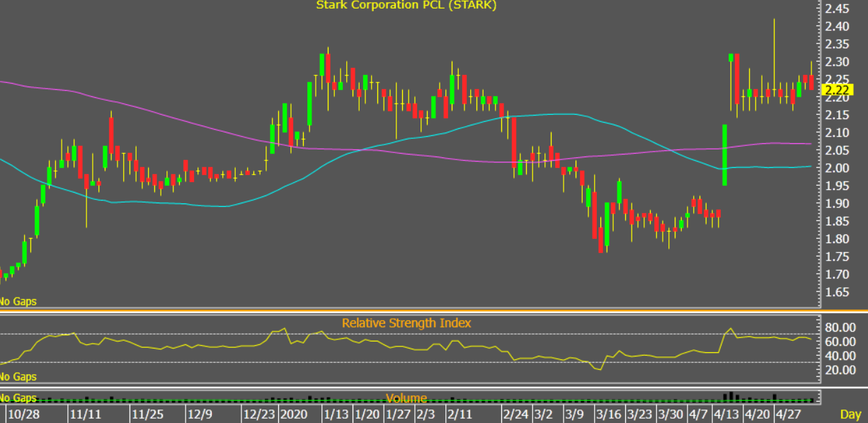The height and width of the screenshot is (423, 868).
Task: Click the 1.95 price level on the scale
Action: tap(838, 186)
